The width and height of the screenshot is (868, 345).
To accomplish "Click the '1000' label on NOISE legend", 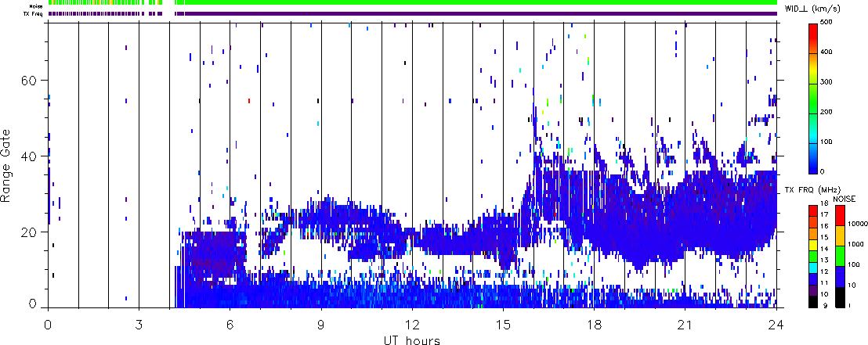I will pos(855,244).
